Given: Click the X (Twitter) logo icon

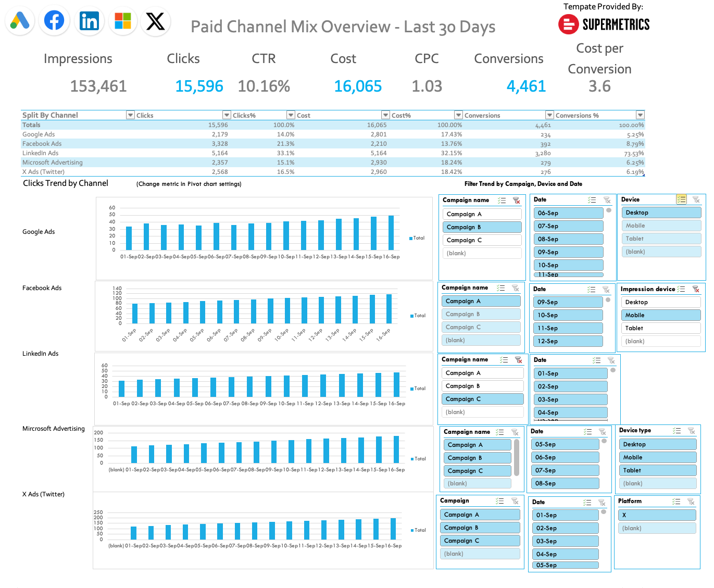Looking at the screenshot, I should coord(155,21).
